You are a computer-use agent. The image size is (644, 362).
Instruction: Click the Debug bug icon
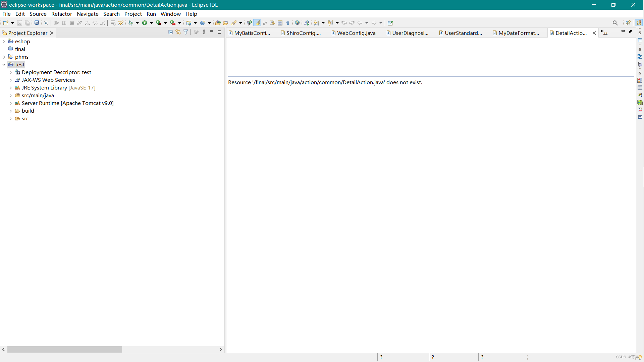point(131,23)
